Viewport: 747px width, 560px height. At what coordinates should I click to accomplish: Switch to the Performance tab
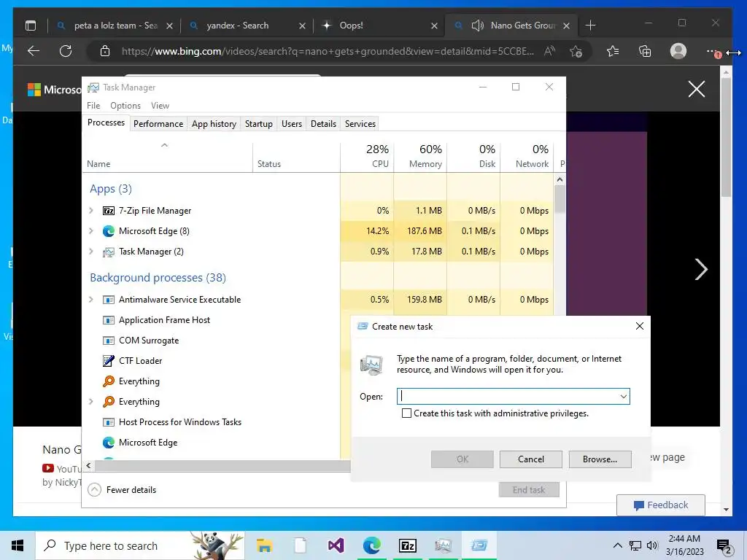click(158, 124)
